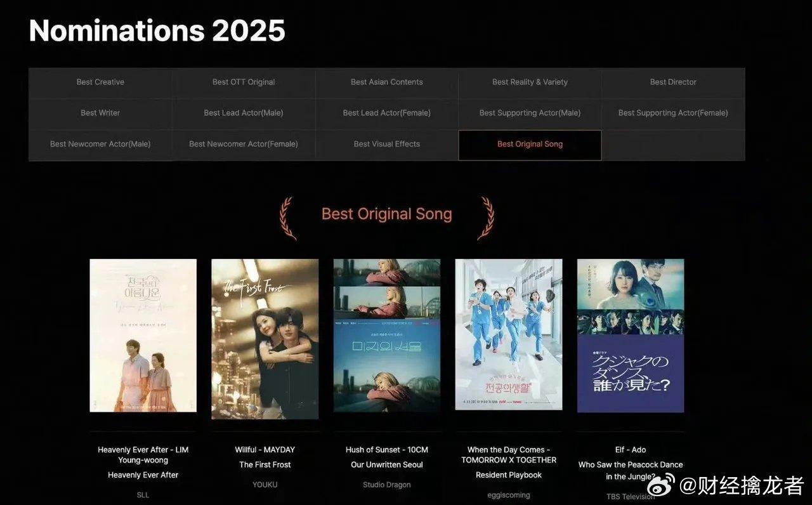Click 'Our Unwritten Seoul' caption text
Image resolution: width=812 pixels, height=505 pixels.
pyautogui.click(x=387, y=465)
